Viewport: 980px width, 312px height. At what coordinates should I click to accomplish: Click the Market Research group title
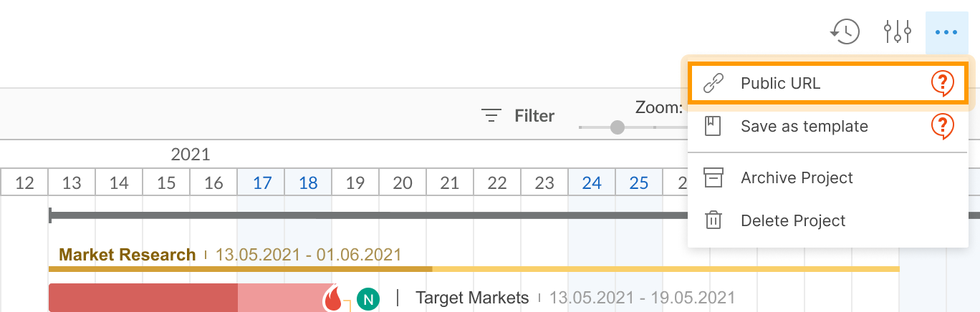[127, 255]
